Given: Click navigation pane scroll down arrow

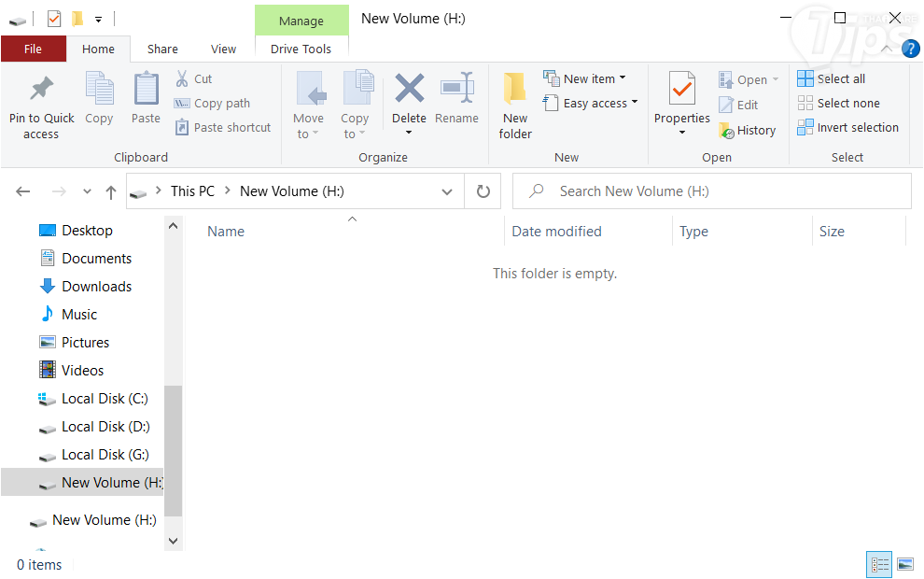Looking at the screenshot, I should (x=174, y=541).
